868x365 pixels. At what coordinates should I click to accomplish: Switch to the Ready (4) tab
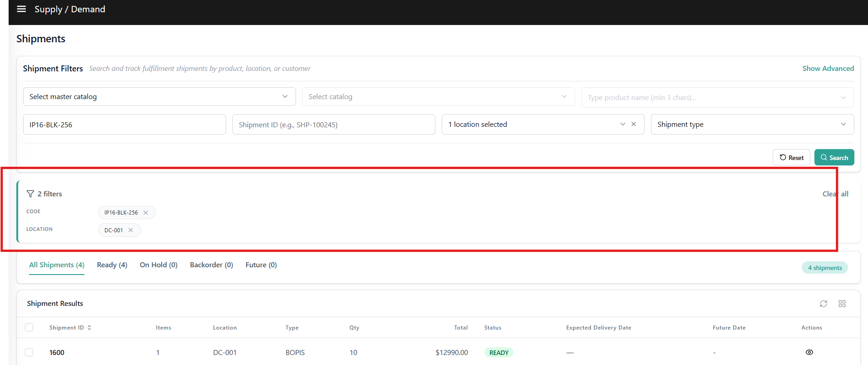(112, 265)
